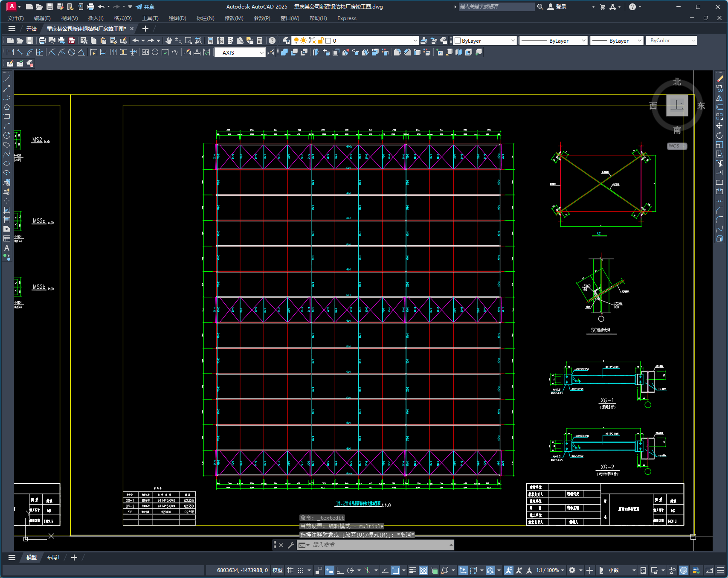Click the AutoCAD application 'A' logo button
728x578 pixels.
(12, 7)
